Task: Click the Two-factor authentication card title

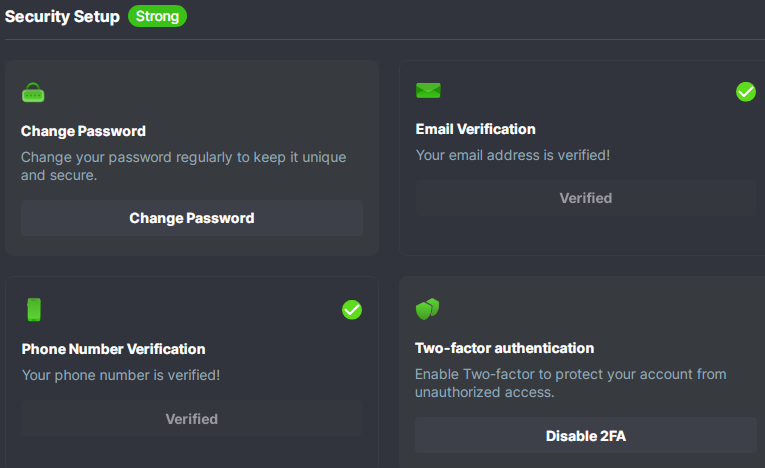Action: pyautogui.click(x=504, y=348)
